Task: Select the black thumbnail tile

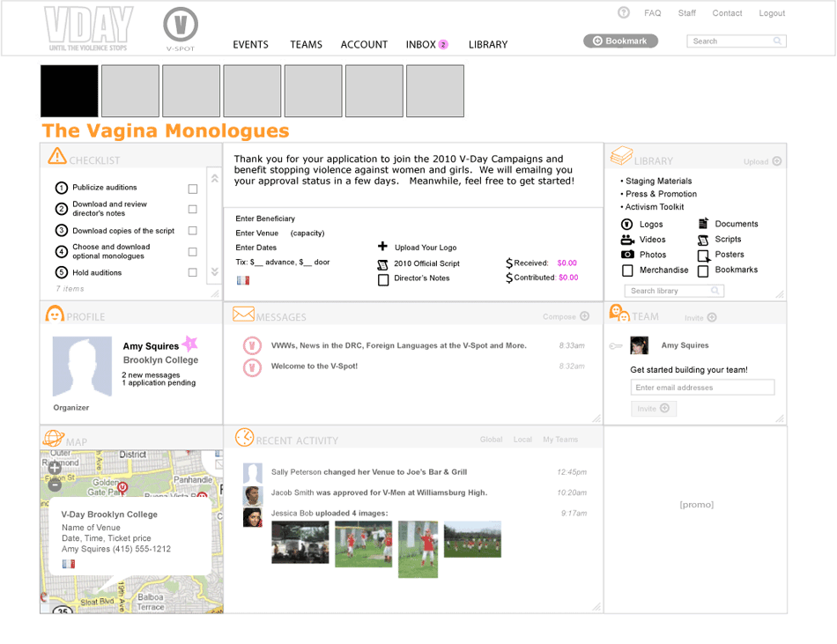Action: pos(70,91)
